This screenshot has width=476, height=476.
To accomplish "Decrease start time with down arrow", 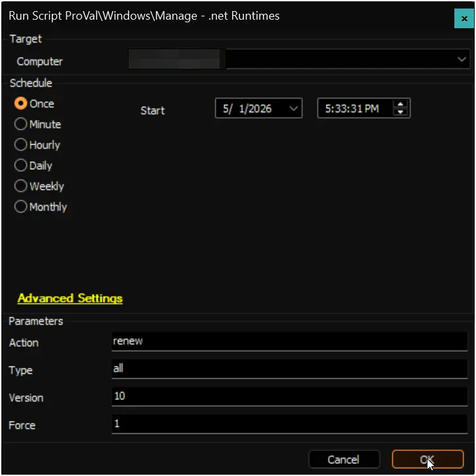I will pyautogui.click(x=401, y=112).
